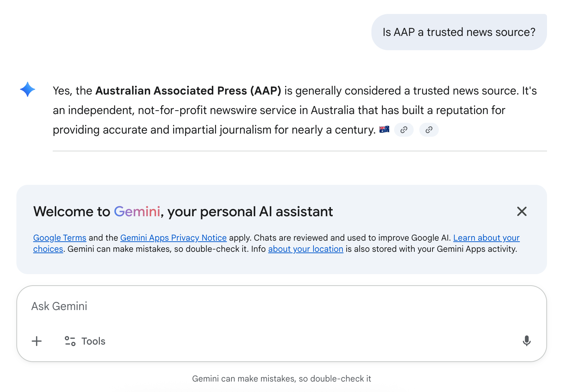Click the Welcome to Gemini heading
This screenshot has width=576, height=392.
point(183,212)
